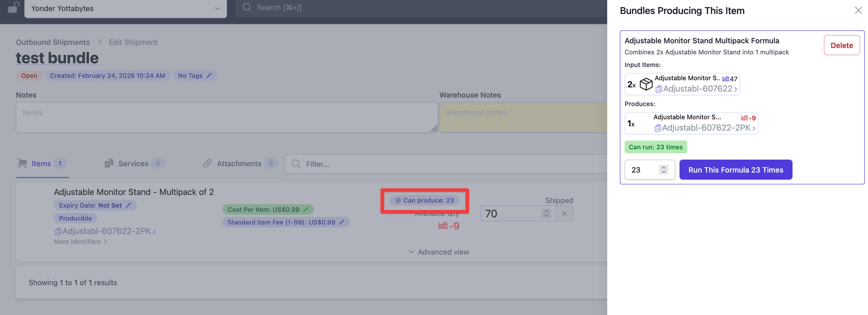Expand the Advanced view section
Screen dimensions: 868x315
coord(438,252)
